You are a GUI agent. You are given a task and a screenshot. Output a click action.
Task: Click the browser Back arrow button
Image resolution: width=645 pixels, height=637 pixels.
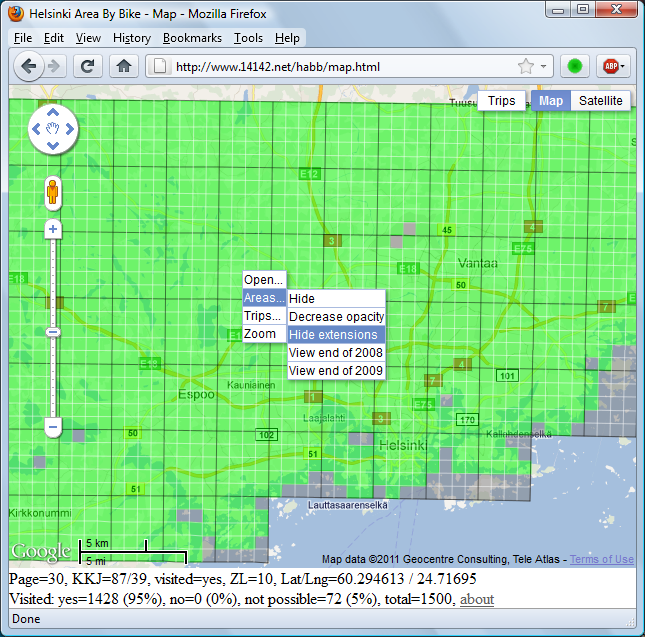coord(29,67)
